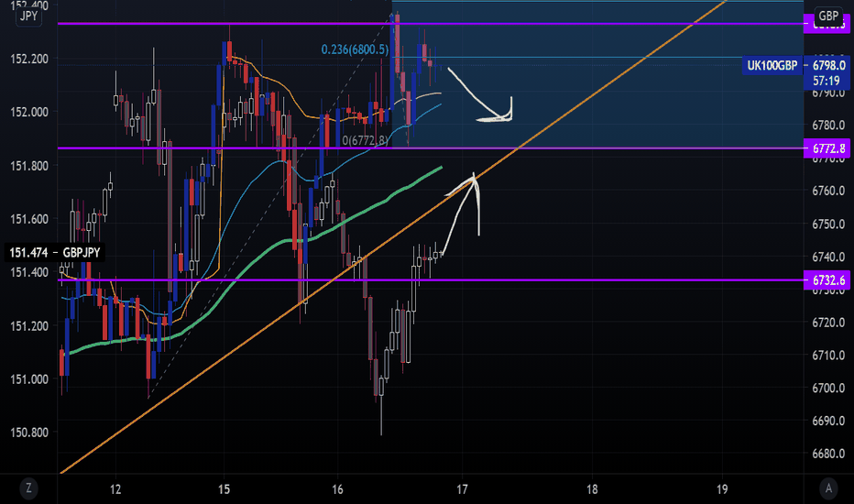Viewport: 854px width, 504px height.
Task: Click the UK100GBP symbol label
Action: 772,66
